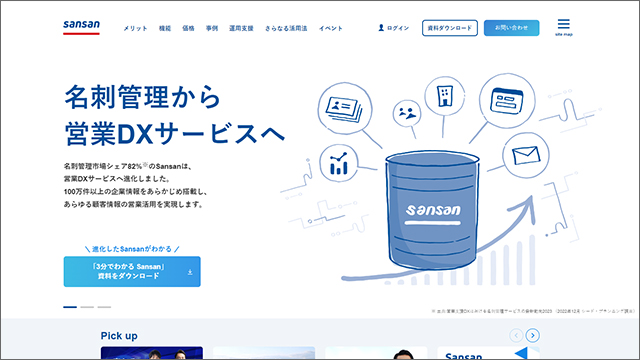
Task: Click the 資料ダウンロード button
Action: pos(450,28)
